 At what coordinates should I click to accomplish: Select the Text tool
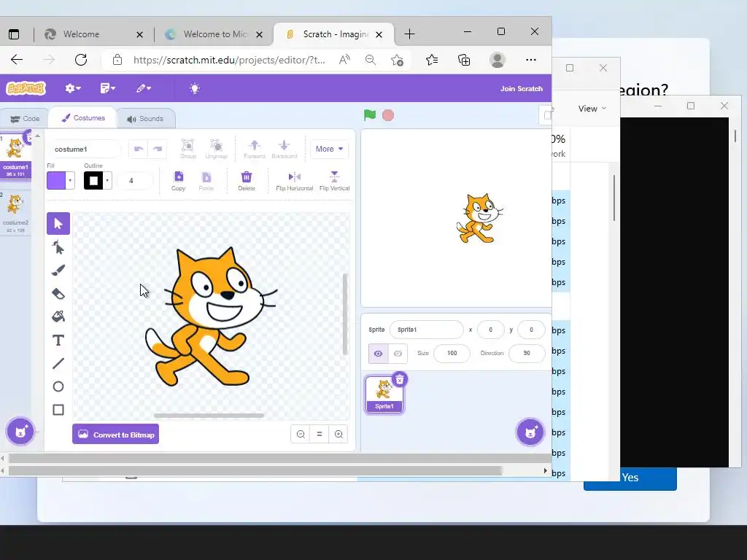pyautogui.click(x=58, y=340)
